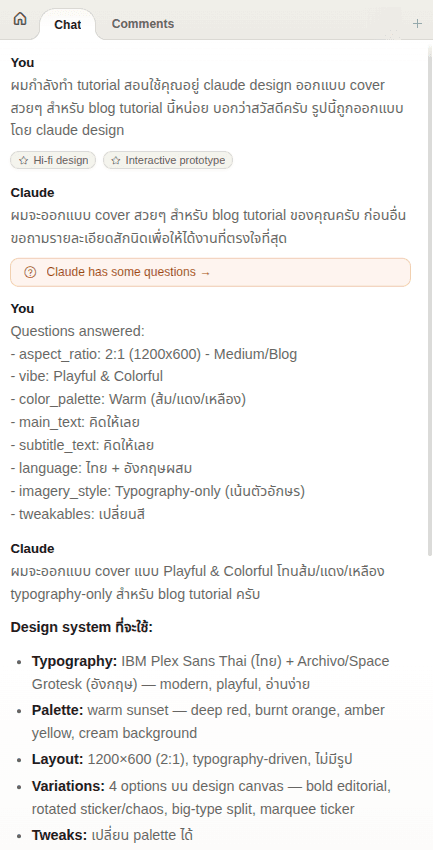
Task: Click the star icon on the Hi-fi design chip
Action: click(23, 160)
